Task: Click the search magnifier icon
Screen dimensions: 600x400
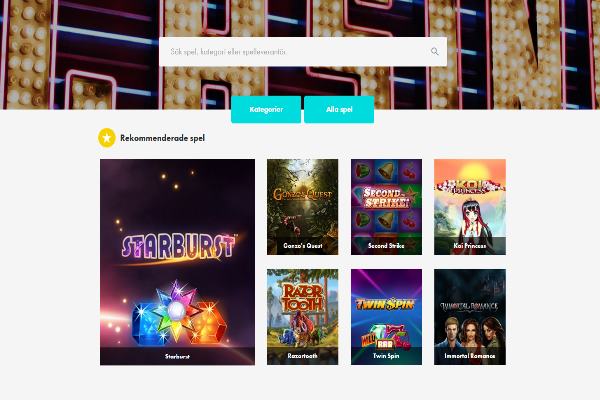Action: (x=434, y=51)
